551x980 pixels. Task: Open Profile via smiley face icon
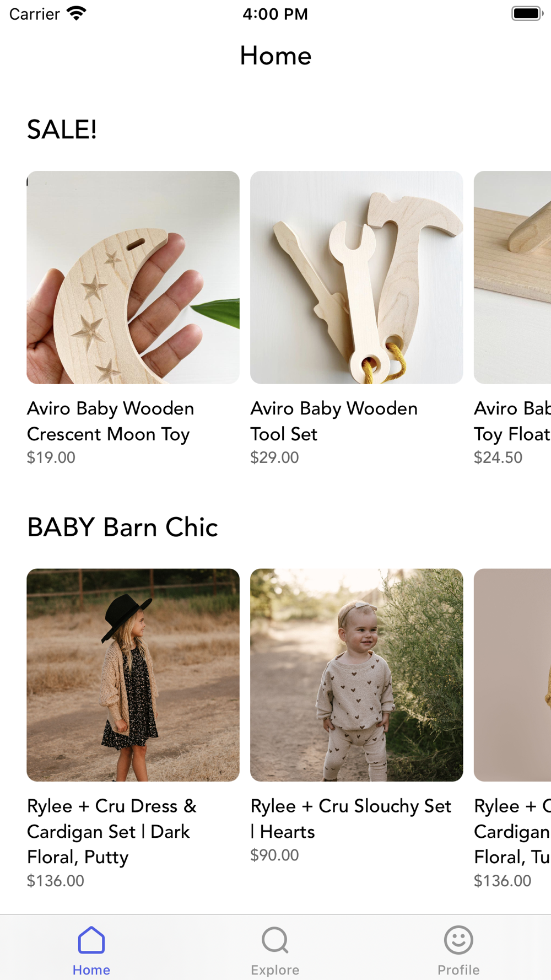[x=458, y=940]
